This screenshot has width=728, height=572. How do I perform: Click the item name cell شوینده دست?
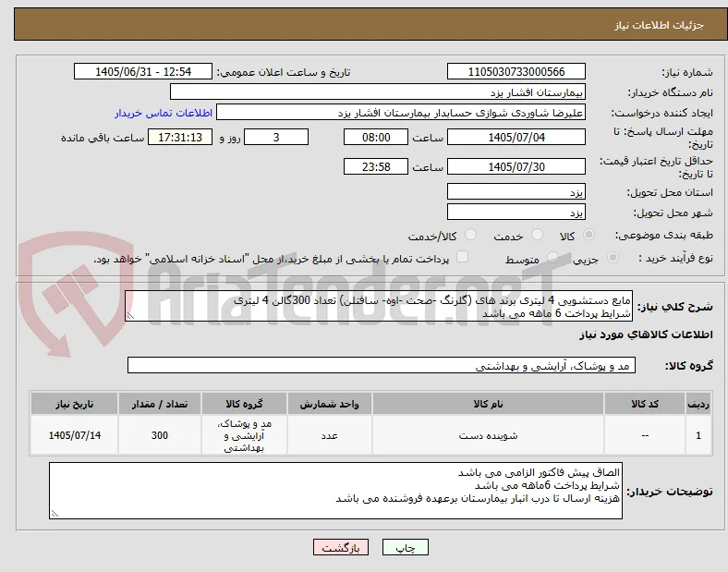click(488, 435)
